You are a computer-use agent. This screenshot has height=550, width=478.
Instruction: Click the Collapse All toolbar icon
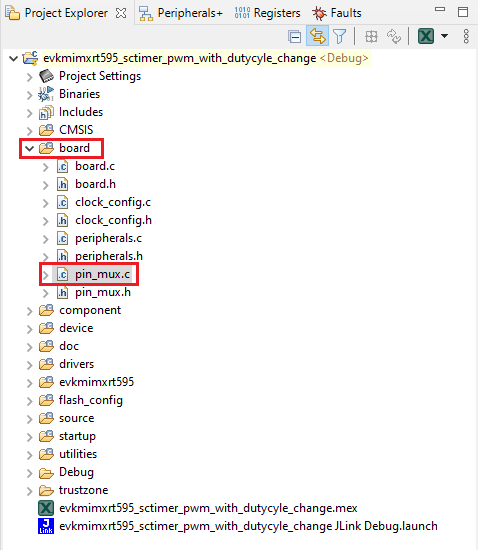[295, 36]
